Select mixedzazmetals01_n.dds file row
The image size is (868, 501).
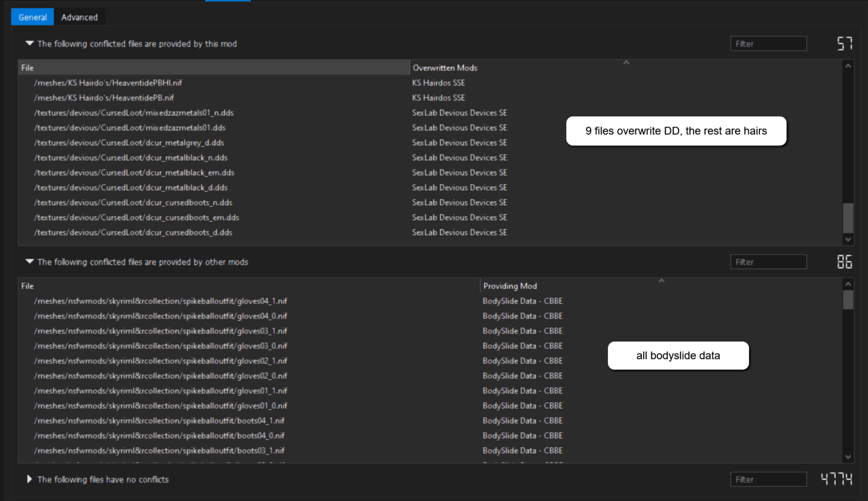pos(430,113)
